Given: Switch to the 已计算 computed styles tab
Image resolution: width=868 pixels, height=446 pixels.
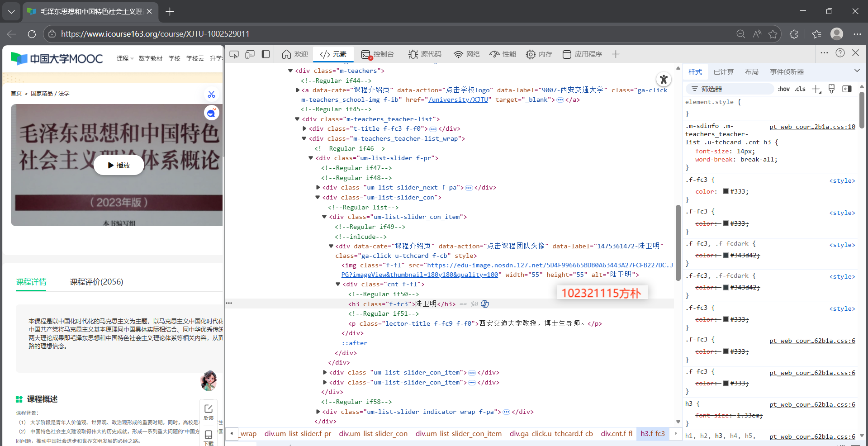Looking at the screenshot, I should 723,72.
